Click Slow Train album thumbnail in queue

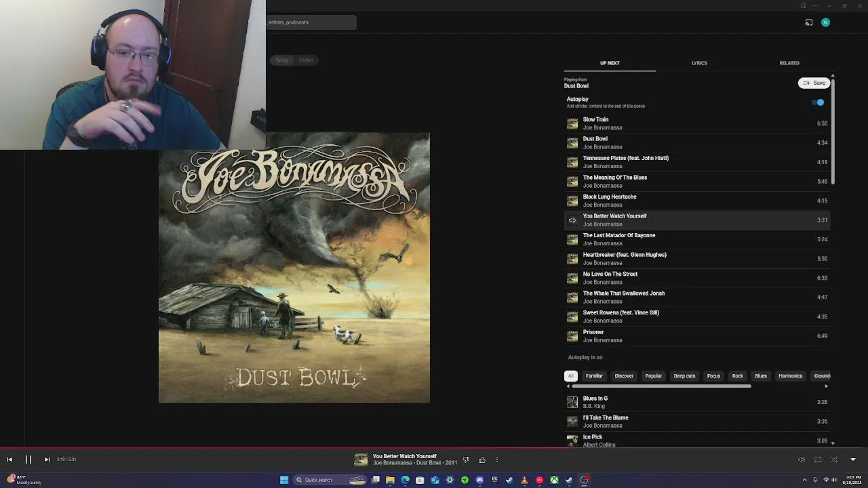572,123
